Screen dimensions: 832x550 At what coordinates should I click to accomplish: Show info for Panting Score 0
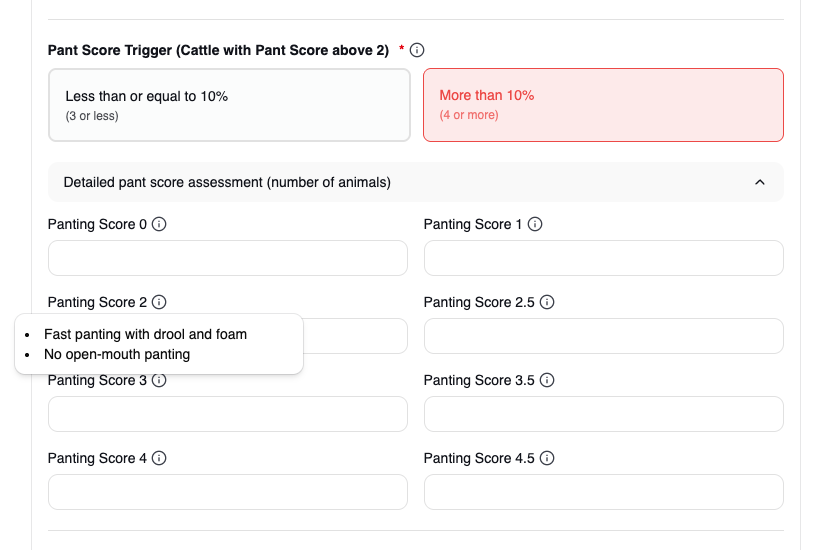tap(159, 224)
